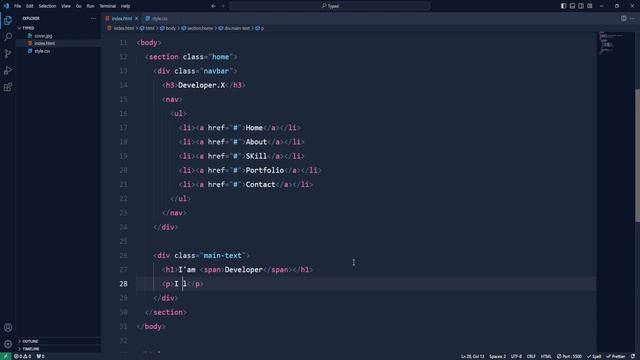Image resolution: width=640 pixels, height=360 pixels.
Task: Click the Go Forward arrow
Action: click(x=223, y=6)
